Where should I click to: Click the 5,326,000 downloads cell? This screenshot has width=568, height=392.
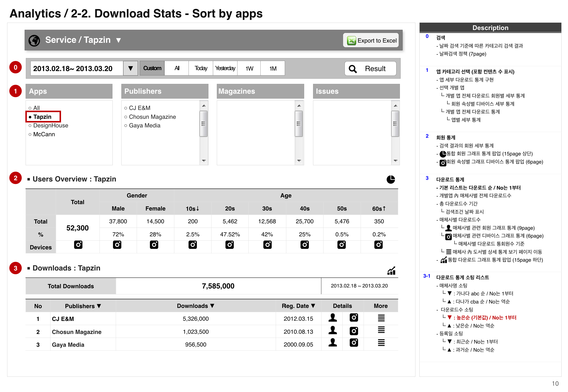[x=196, y=319]
